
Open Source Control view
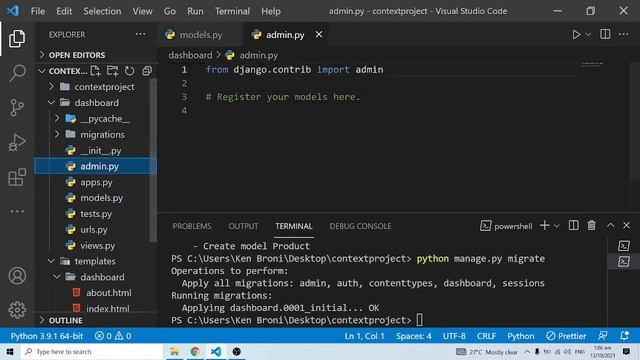tap(17, 108)
